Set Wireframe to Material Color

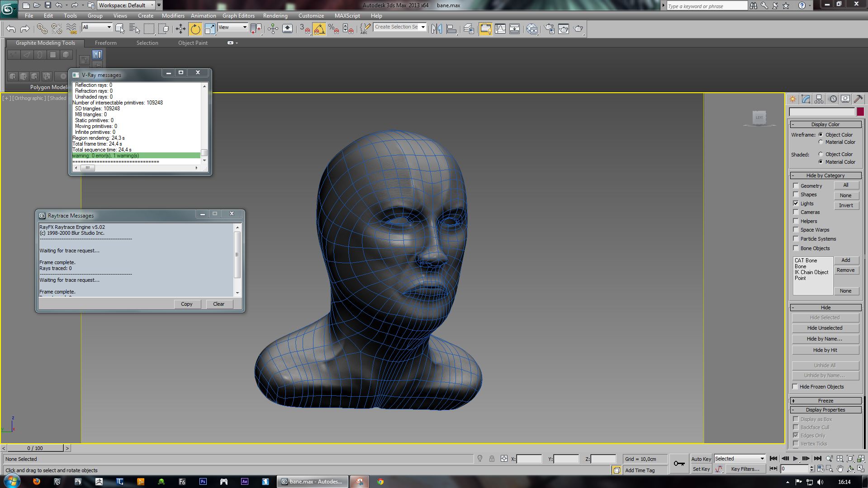click(x=821, y=142)
